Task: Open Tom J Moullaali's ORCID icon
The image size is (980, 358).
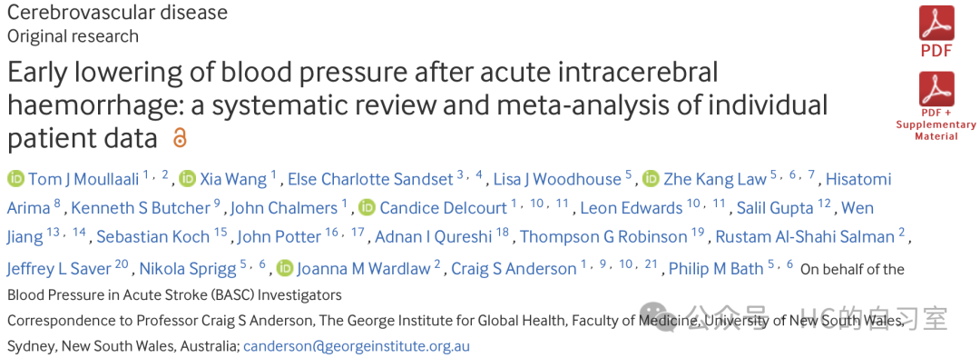Action: [15, 179]
